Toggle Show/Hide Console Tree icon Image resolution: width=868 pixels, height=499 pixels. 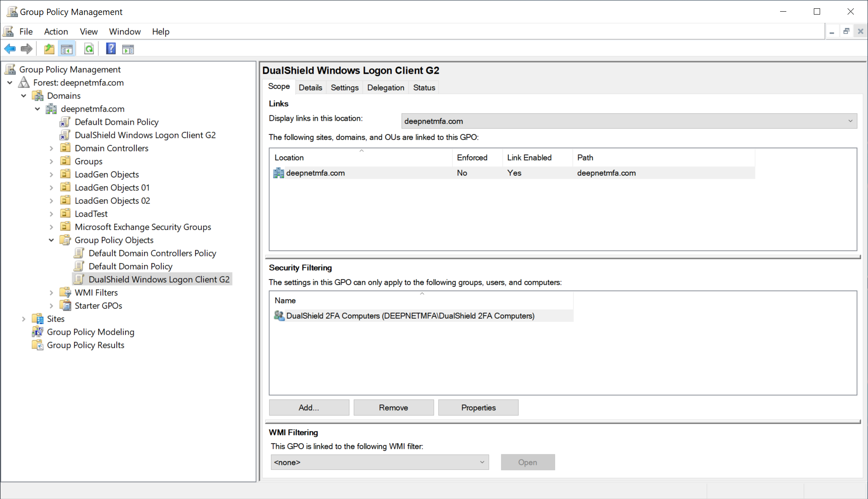[67, 49]
